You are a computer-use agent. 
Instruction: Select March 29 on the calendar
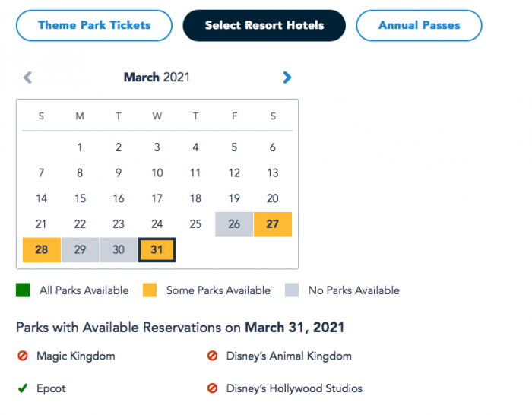(x=80, y=250)
